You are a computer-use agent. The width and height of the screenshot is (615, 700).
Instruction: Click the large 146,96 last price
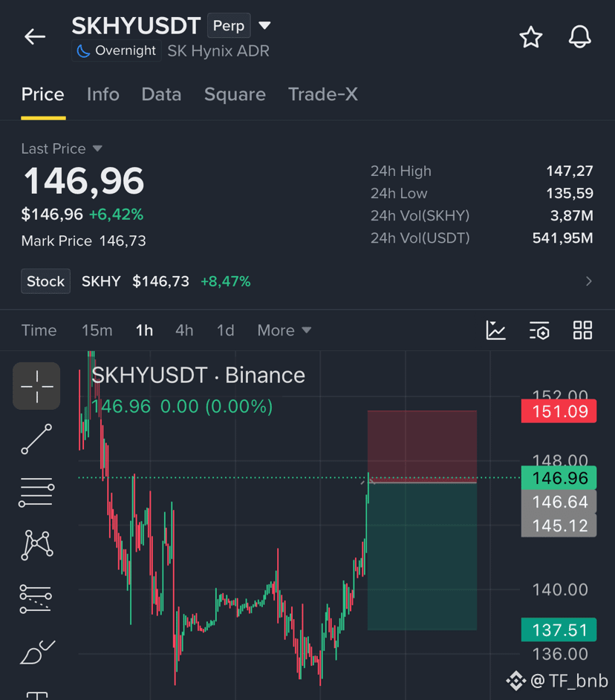click(x=84, y=181)
